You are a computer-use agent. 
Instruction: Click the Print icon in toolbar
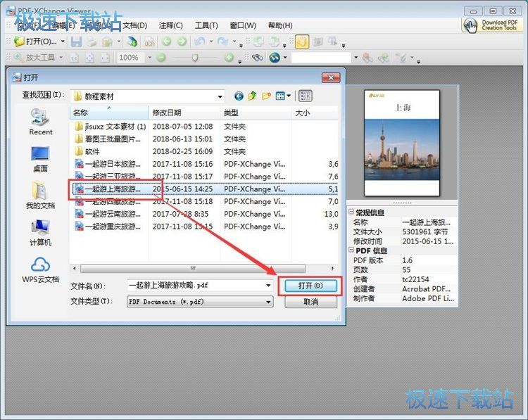92,42
